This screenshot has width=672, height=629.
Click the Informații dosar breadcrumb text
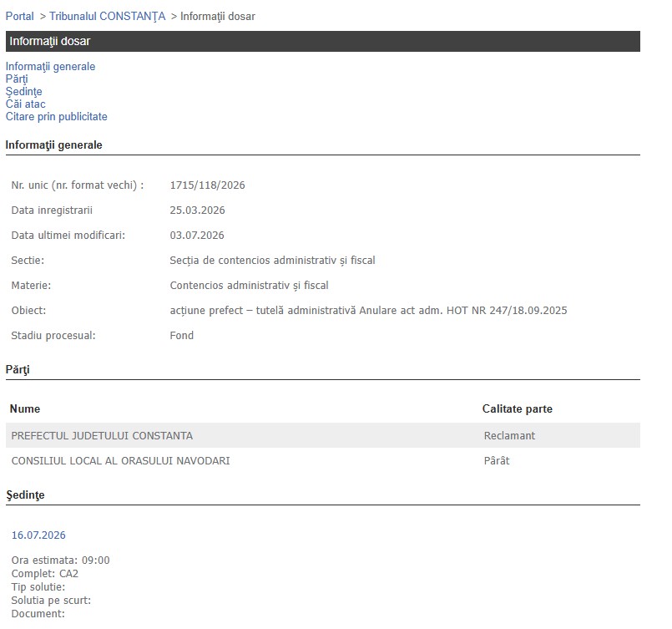point(217,17)
